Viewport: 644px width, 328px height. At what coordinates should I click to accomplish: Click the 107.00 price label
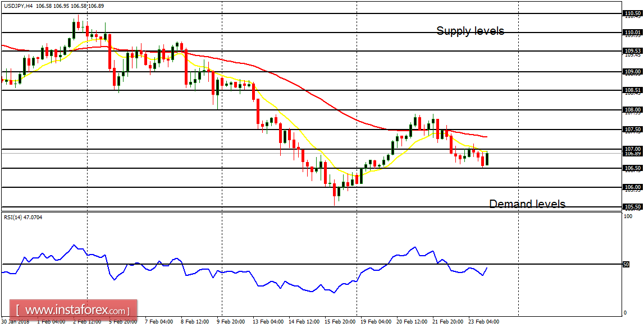(x=633, y=149)
